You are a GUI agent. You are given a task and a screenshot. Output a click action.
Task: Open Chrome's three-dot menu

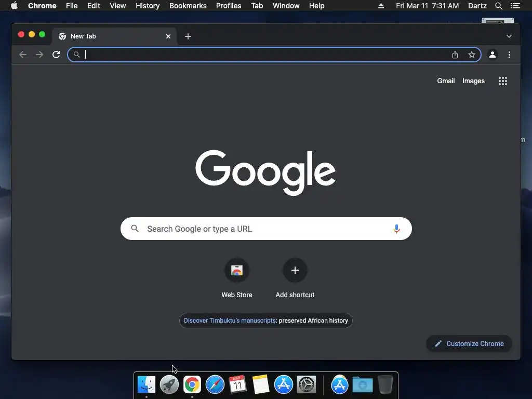point(509,55)
